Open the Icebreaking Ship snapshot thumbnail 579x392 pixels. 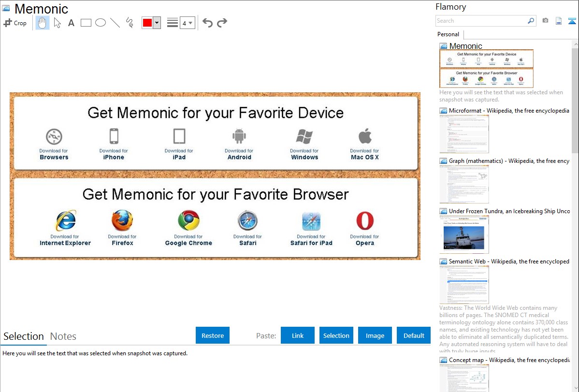point(464,234)
